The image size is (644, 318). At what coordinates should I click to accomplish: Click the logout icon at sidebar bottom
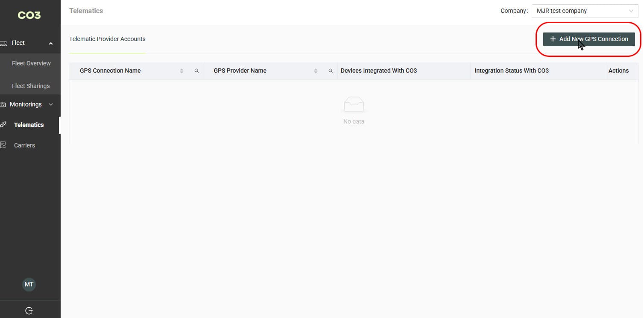tap(29, 311)
